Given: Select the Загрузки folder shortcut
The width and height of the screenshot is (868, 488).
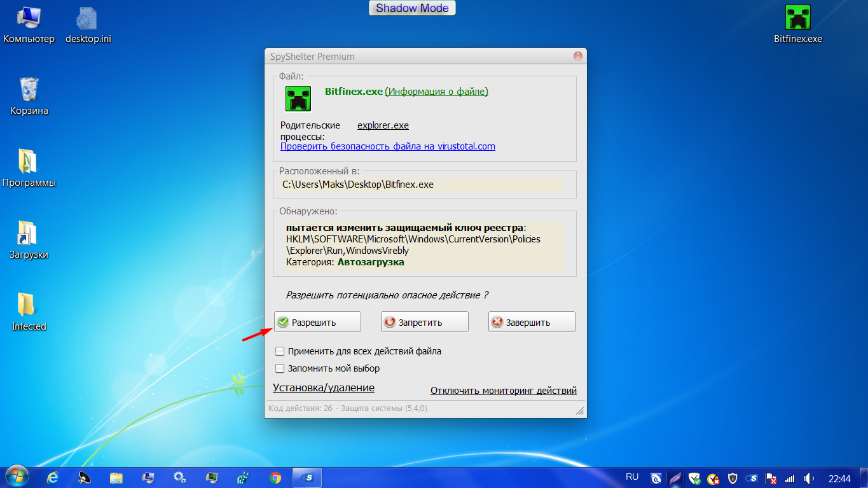Looking at the screenshot, I should pyautogui.click(x=29, y=240).
